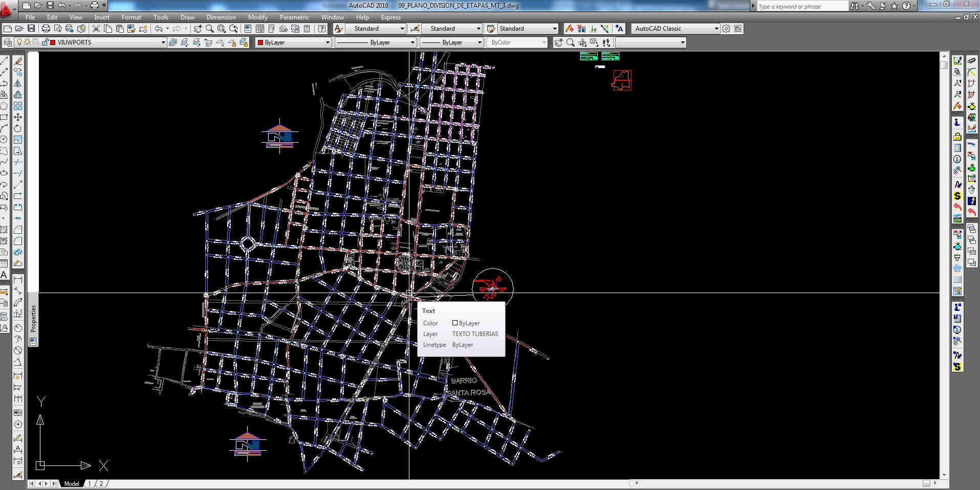Toggle layer on/off lightbulb for VIUWPORTS
The image size is (980, 490).
[19, 42]
